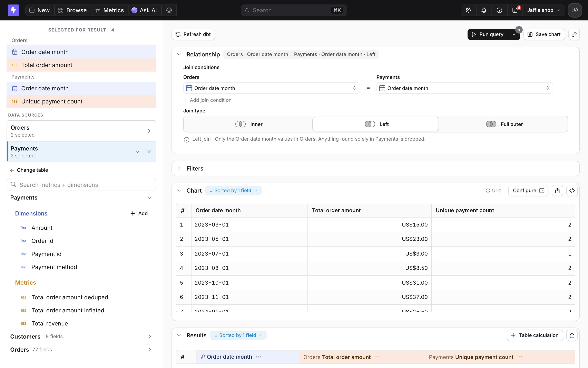Collapse the Chart section
588x368 pixels.
pos(179,191)
